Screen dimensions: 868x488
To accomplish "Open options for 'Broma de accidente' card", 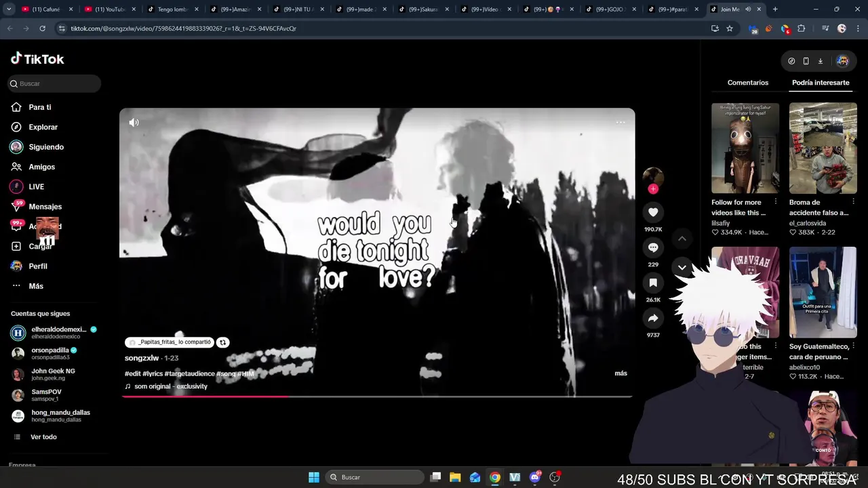I will pyautogui.click(x=853, y=202).
